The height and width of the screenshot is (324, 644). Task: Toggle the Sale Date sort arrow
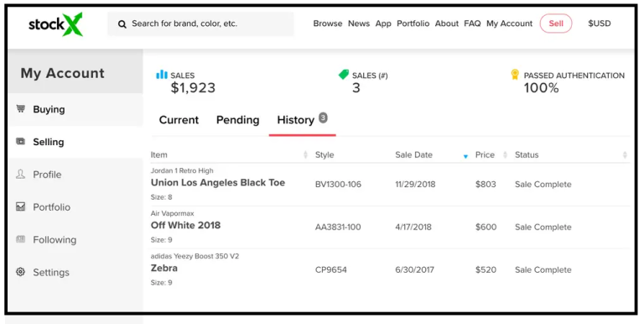pyautogui.click(x=465, y=156)
